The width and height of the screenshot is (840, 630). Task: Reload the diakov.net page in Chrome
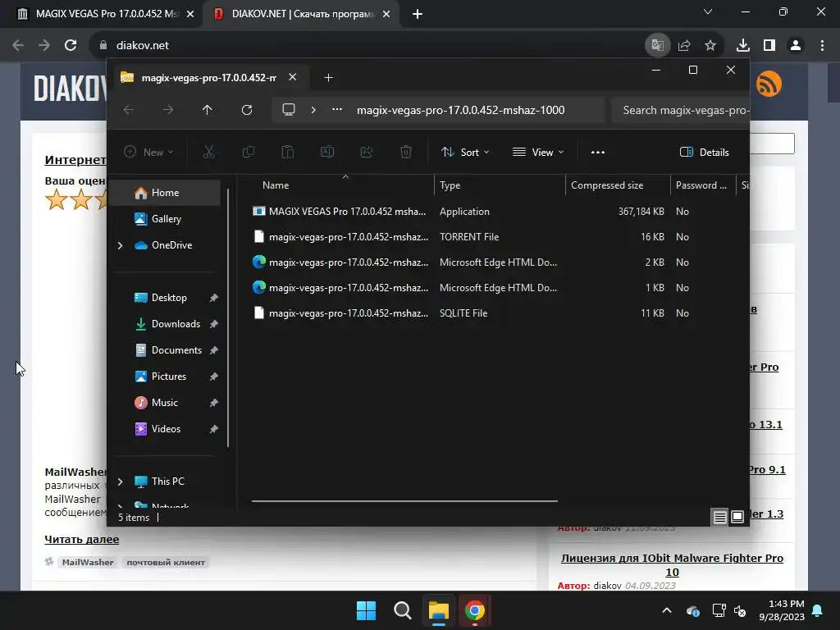(x=71, y=45)
